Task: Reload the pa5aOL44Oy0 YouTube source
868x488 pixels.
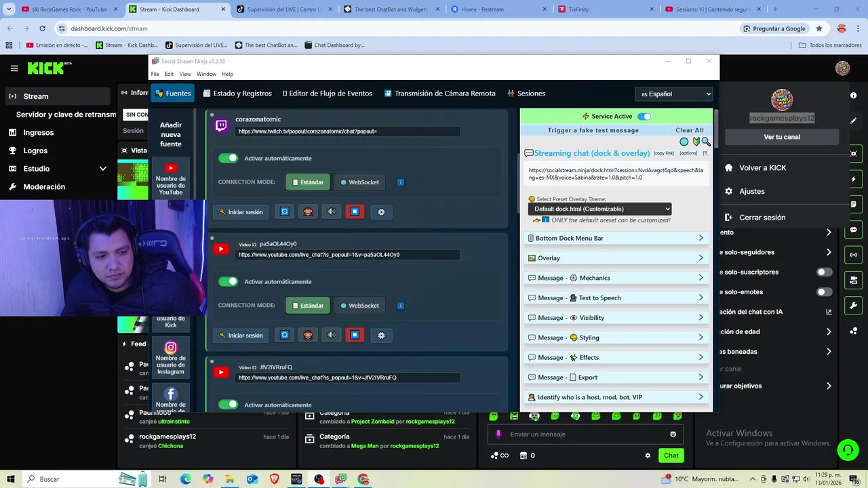Action: point(284,335)
